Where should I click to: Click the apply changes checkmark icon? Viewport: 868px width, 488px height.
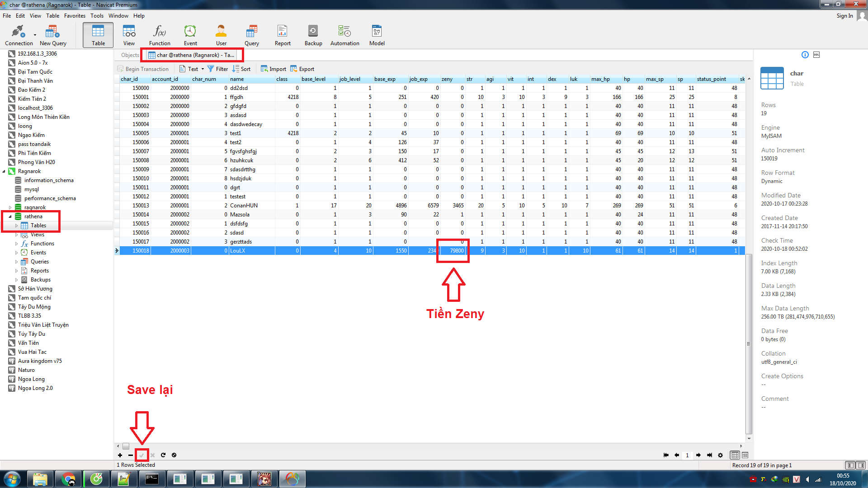[142, 455]
